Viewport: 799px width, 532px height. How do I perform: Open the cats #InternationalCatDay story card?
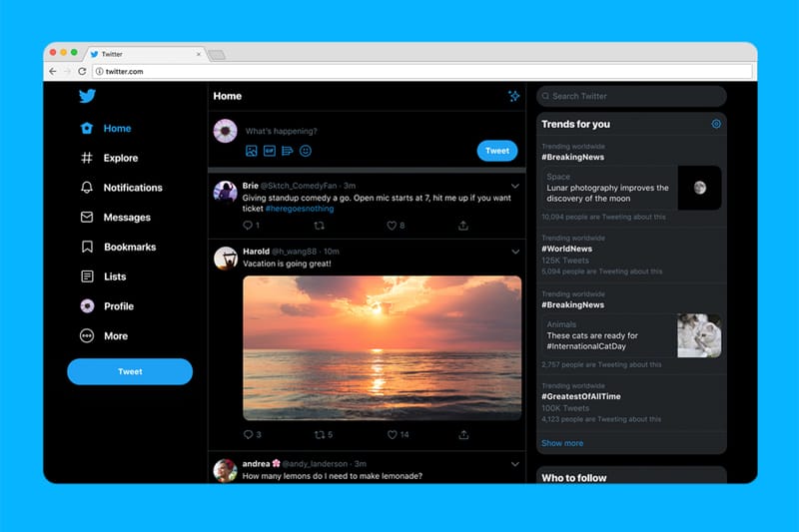pos(631,335)
